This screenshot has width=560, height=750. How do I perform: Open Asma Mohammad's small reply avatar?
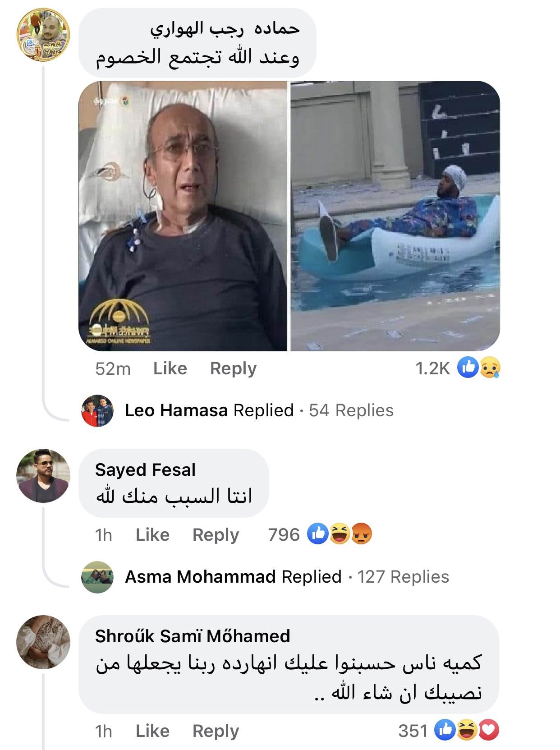pyautogui.click(x=97, y=577)
